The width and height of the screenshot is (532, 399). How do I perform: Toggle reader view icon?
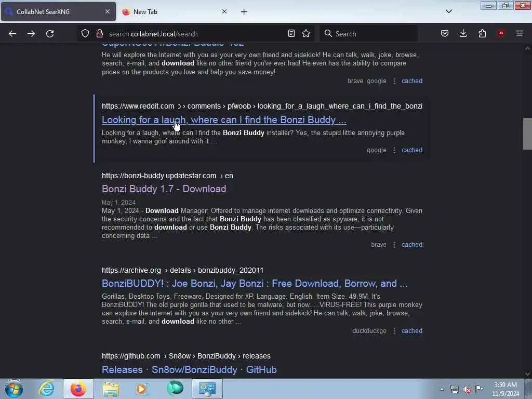[x=291, y=34]
